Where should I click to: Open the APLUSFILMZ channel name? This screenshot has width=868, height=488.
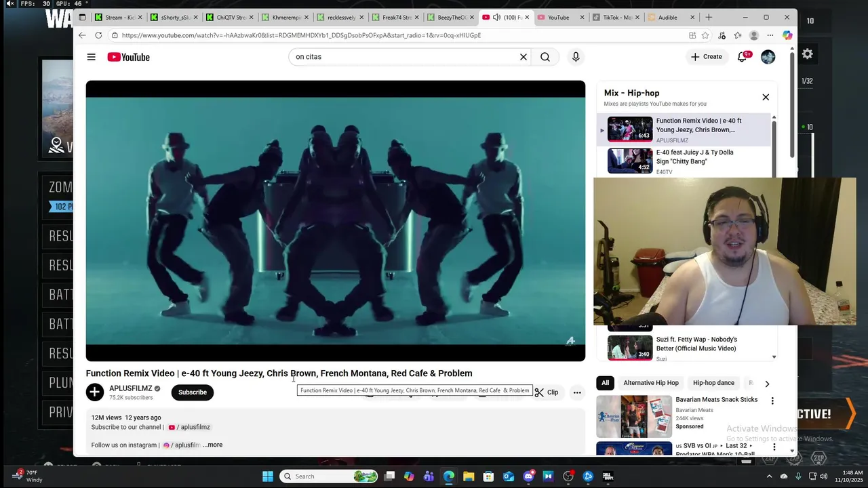tap(131, 388)
